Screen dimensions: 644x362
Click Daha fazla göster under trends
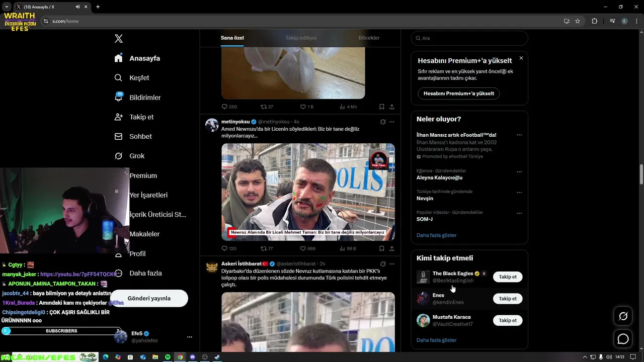(x=436, y=235)
